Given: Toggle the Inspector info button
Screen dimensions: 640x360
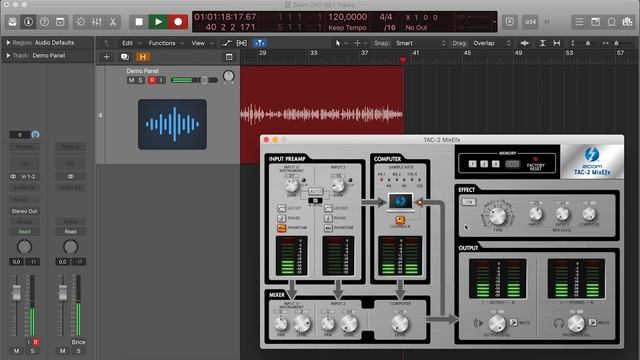Looking at the screenshot, I should point(28,22).
